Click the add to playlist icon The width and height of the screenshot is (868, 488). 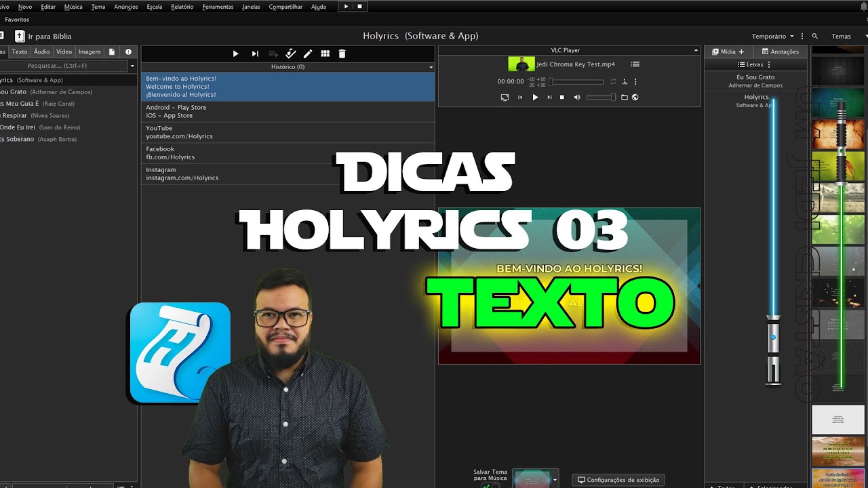pos(273,54)
